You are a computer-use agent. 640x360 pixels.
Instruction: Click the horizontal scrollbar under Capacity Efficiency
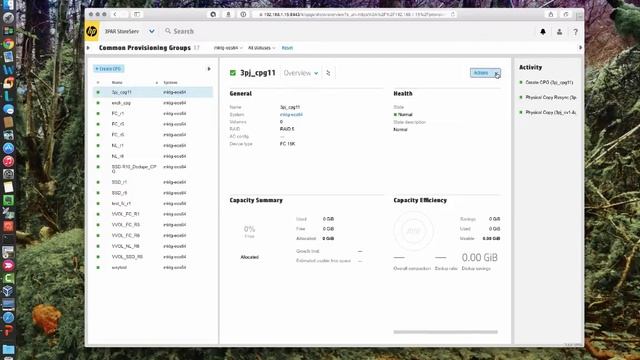coord(445,332)
